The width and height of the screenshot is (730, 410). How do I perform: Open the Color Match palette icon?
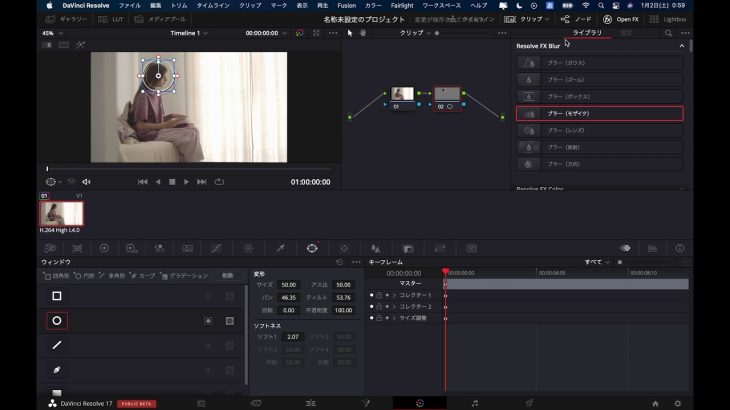tap(77, 249)
